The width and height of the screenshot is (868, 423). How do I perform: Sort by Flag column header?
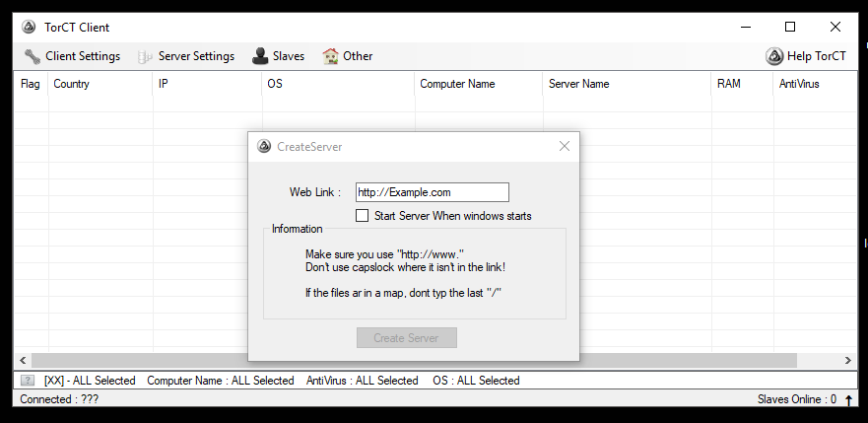click(x=31, y=84)
